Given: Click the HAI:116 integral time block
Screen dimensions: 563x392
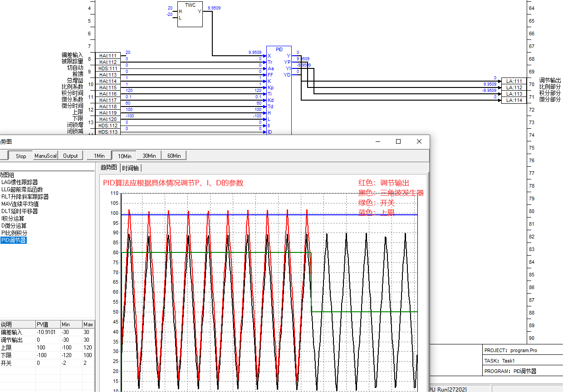Looking at the screenshot, I should coord(108,94).
